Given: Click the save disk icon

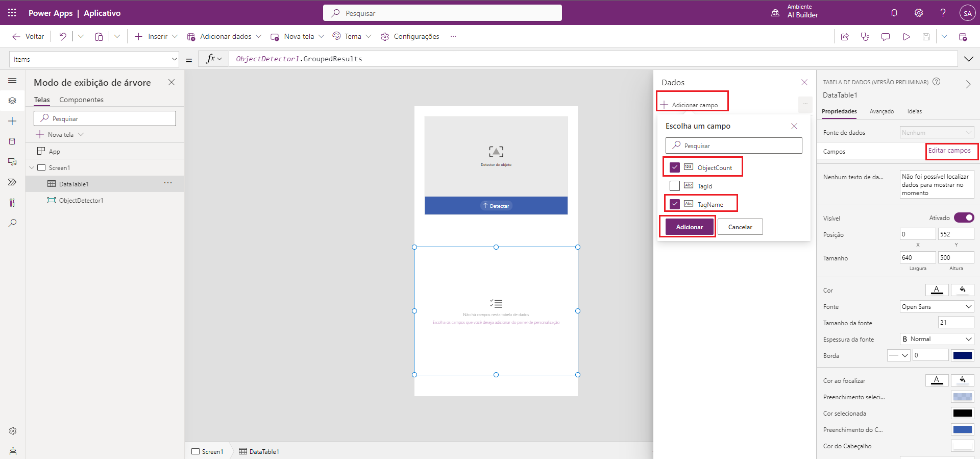Looking at the screenshot, I should click(x=926, y=36).
